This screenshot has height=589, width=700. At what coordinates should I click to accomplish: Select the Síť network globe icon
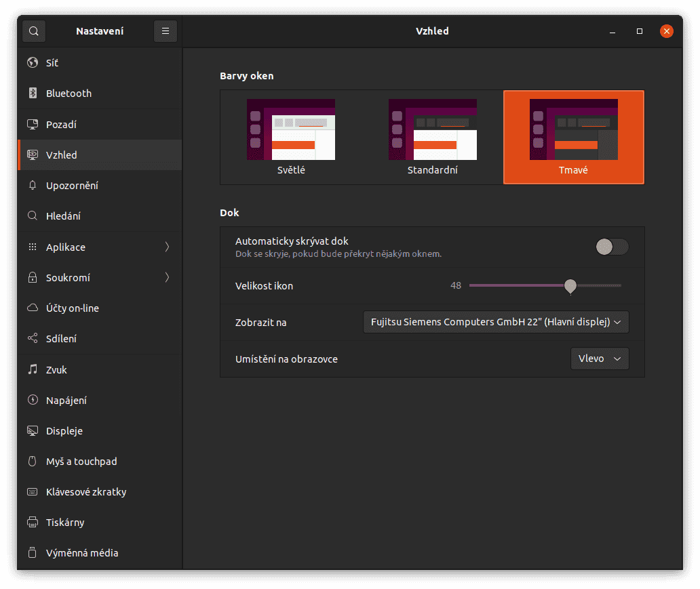point(33,62)
